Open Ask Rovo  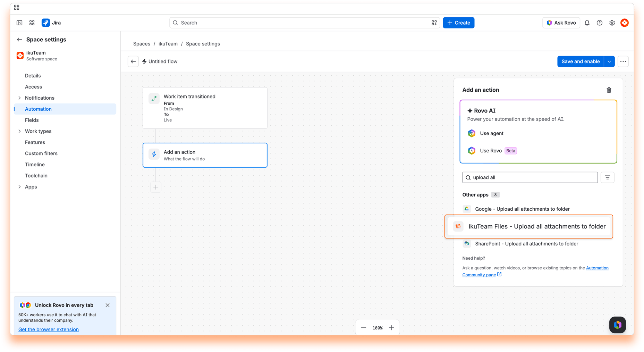click(561, 23)
